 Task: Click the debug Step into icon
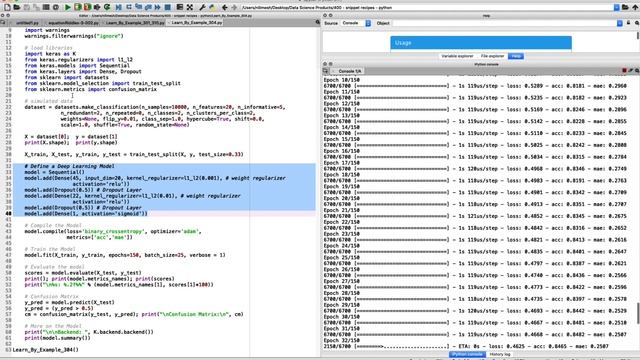coord(138,7)
